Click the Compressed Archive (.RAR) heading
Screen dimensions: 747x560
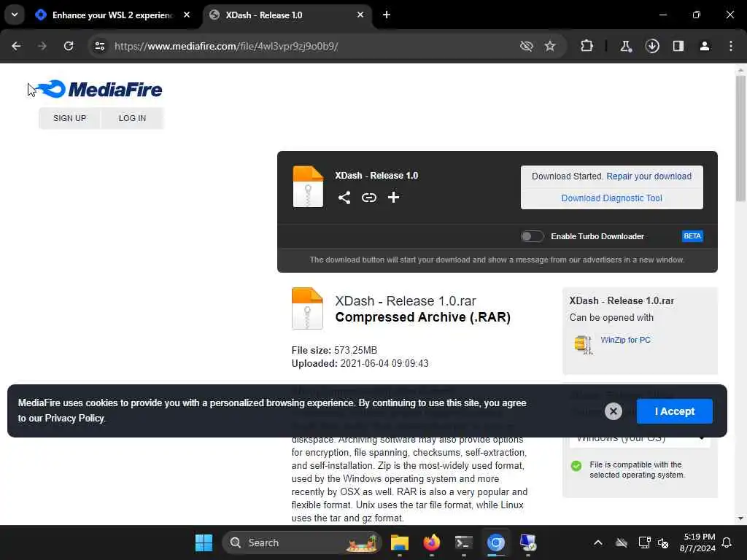click(x=422, y=317)
